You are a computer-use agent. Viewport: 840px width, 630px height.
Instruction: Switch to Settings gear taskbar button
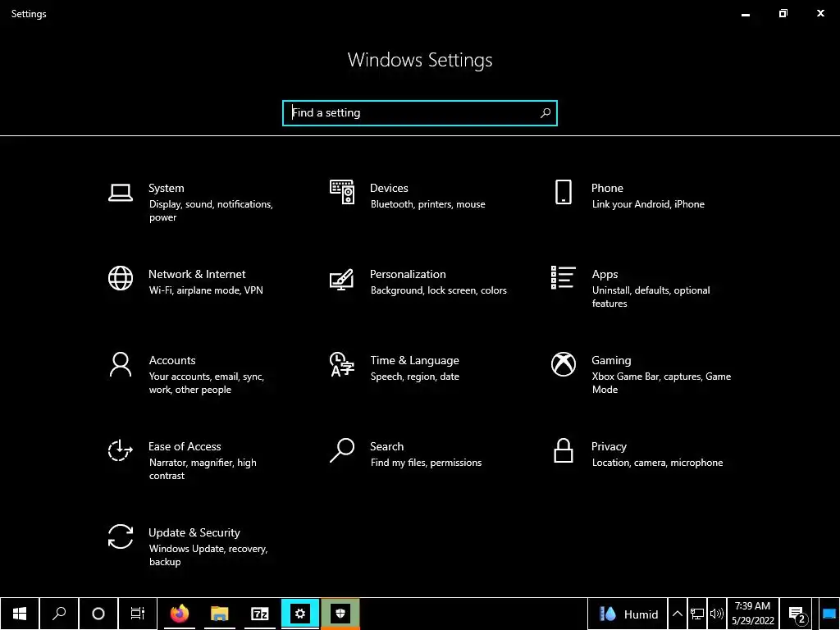(300, 614)
